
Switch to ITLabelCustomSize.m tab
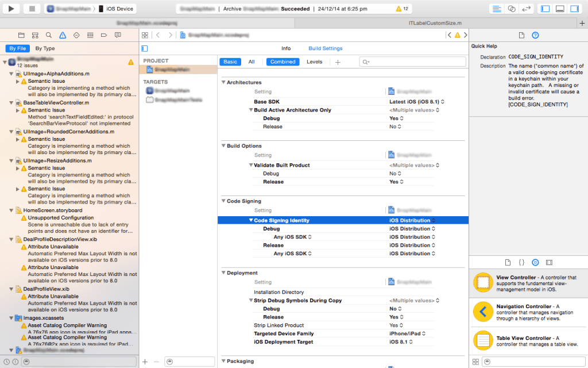(435, 23)
